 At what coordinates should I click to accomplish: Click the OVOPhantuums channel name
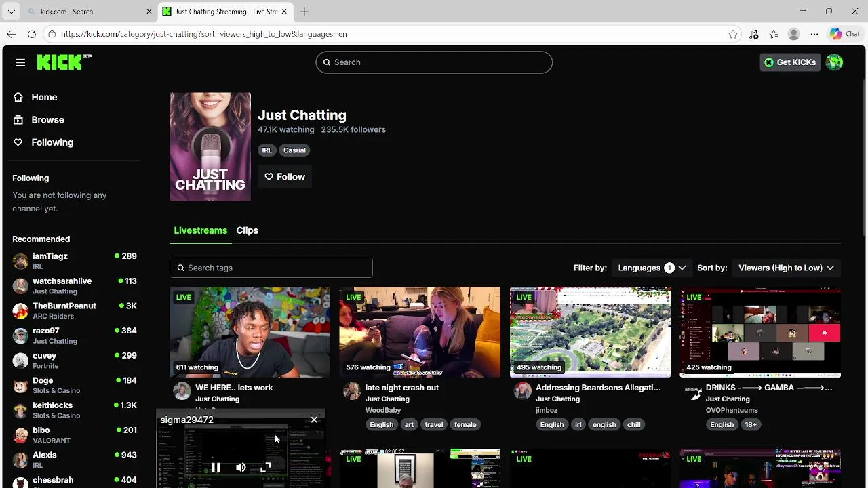point(732,410)
